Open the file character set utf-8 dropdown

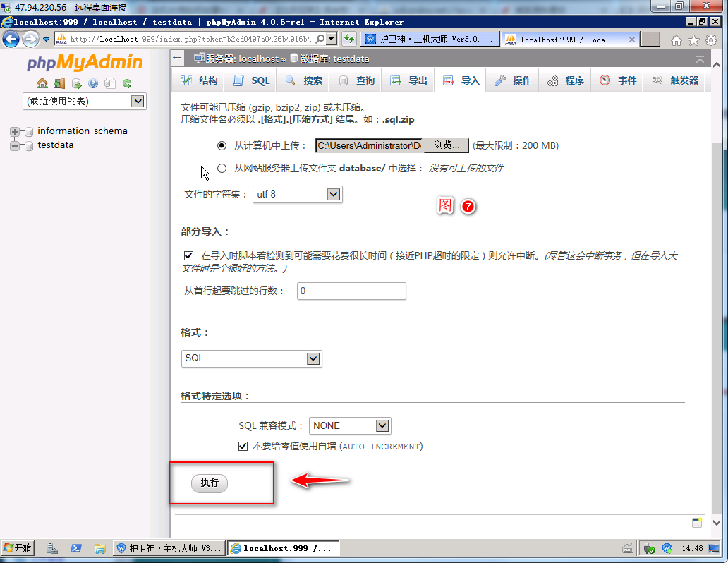coord(297,194)
